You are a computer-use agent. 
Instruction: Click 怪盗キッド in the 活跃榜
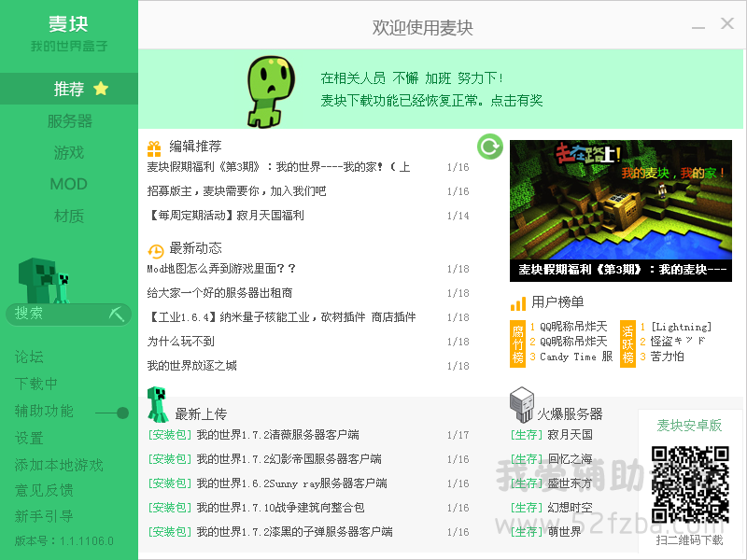[x=678, y=342]
